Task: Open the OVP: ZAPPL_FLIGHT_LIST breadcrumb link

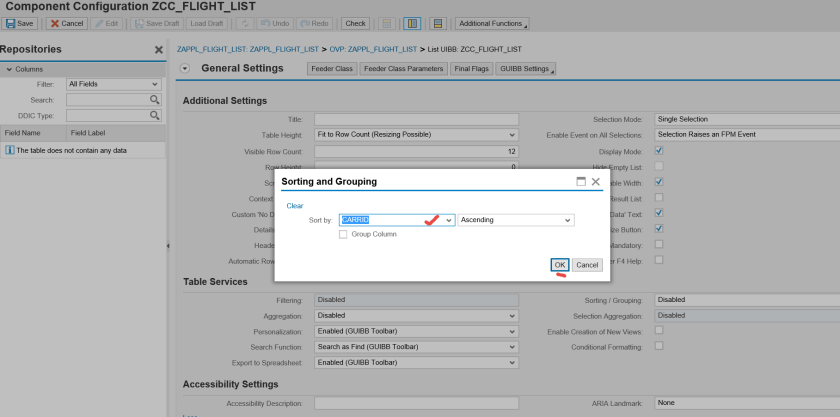Action: click(373, 49)
